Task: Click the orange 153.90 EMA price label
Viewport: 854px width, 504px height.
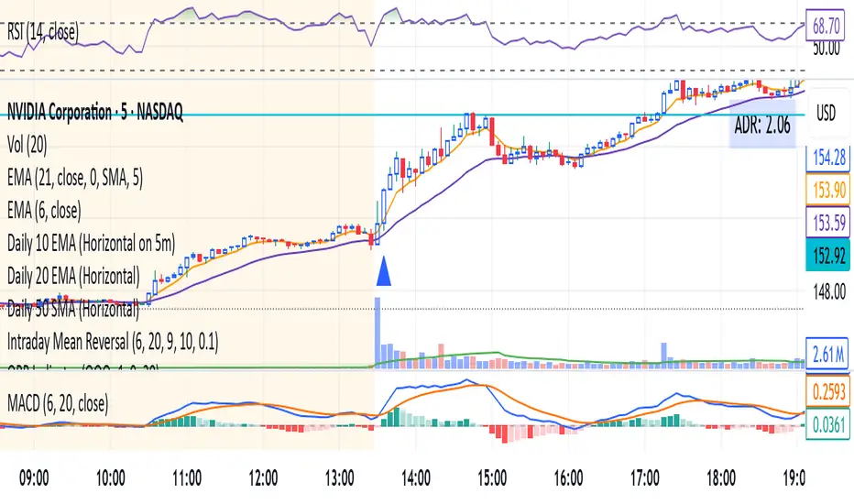Action: tap(827, 190)
